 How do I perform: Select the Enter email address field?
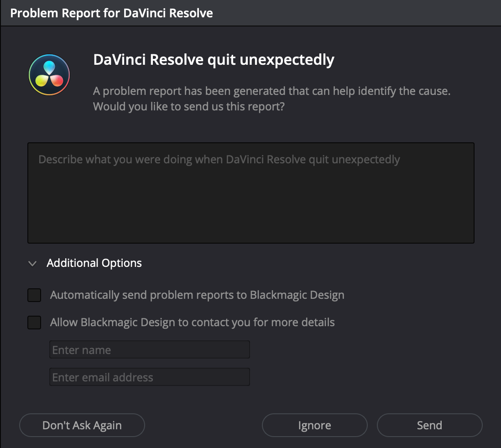click(x=150, y=377)
